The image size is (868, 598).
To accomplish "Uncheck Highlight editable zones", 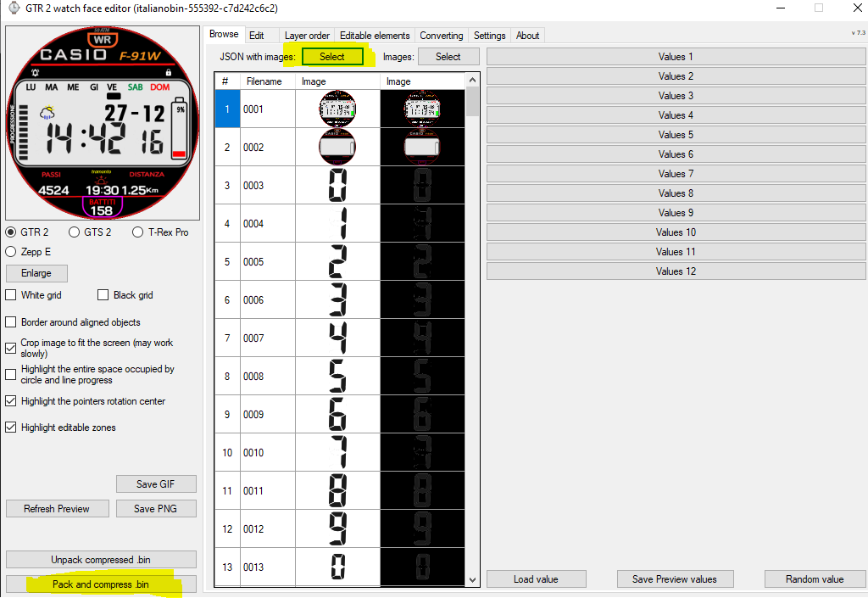I will [10, 427].
